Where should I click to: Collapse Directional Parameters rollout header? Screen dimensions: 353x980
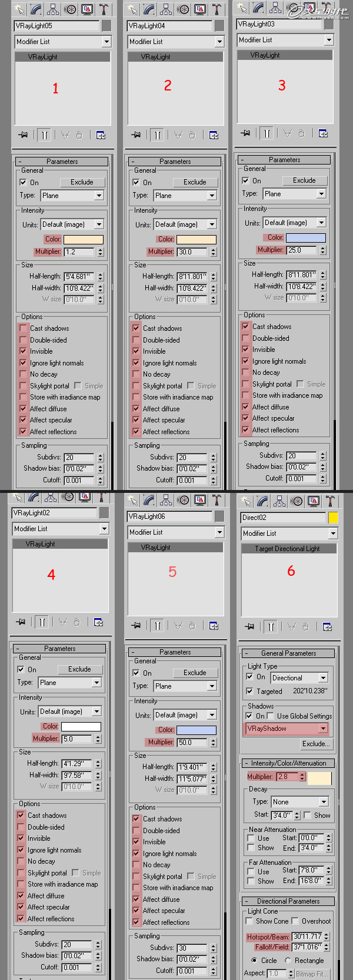coord(288,901)
